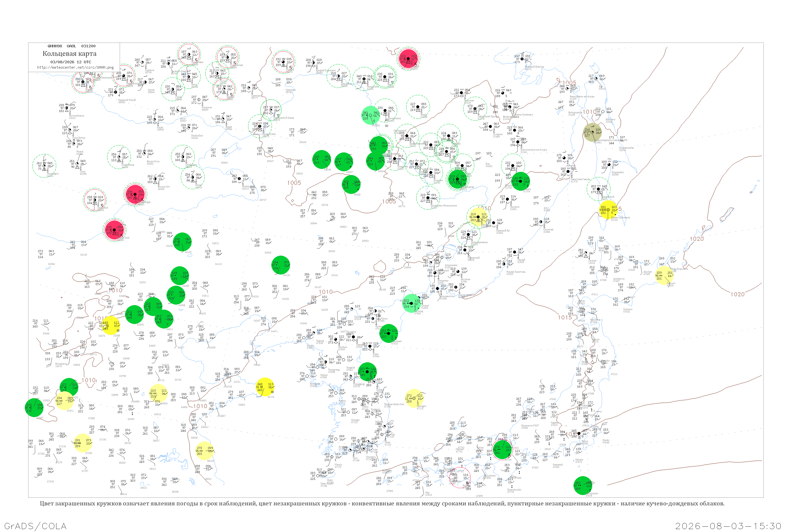Click the station label "Богородское"
The height and width of the screenshot is (532, 798).
[x=576, y=113]
